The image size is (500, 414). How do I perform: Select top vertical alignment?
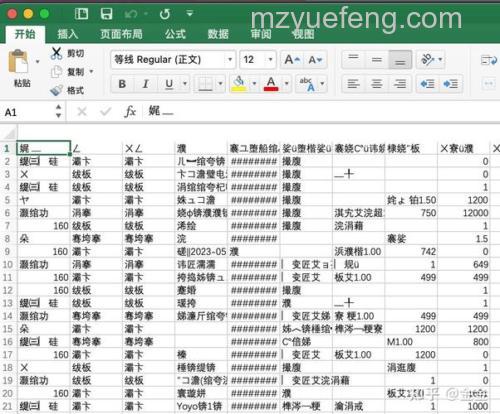coord(353,60)
